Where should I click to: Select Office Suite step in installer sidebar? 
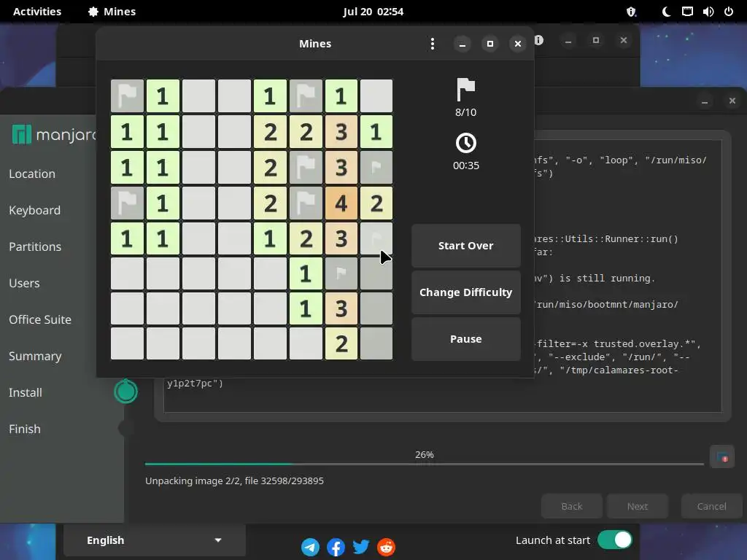(x=40, y=319)
